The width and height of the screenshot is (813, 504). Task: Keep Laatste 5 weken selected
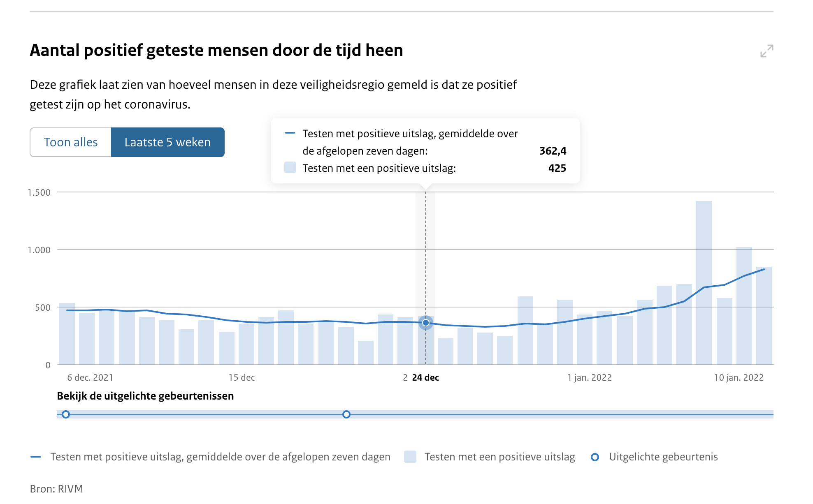pyautogui.click(x=167, y=142)
